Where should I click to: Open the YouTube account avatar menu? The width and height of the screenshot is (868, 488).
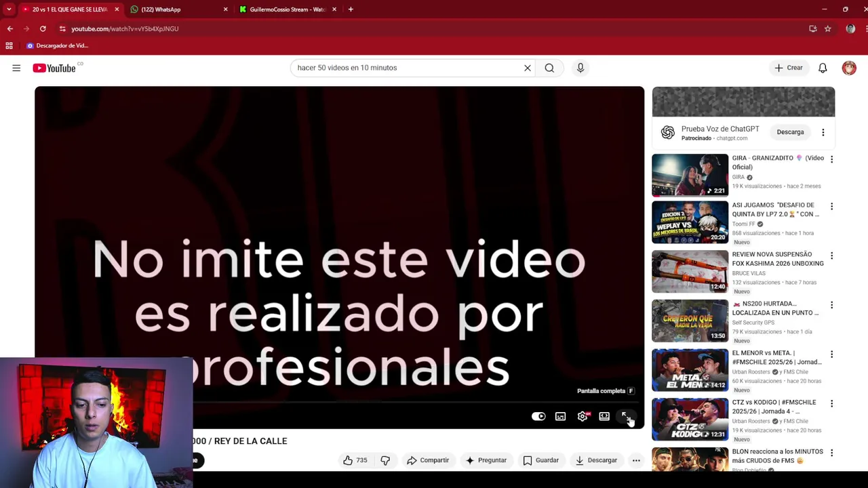pos(849,68)
